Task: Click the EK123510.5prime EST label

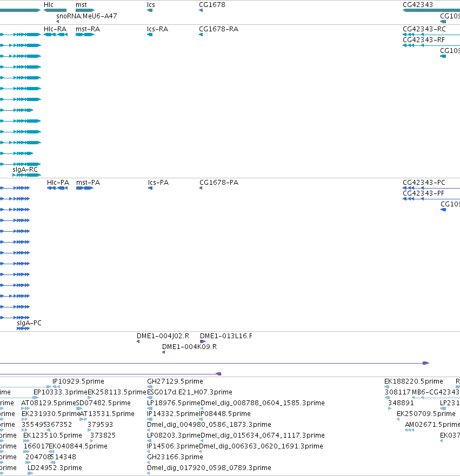Action: coord(52,435)
